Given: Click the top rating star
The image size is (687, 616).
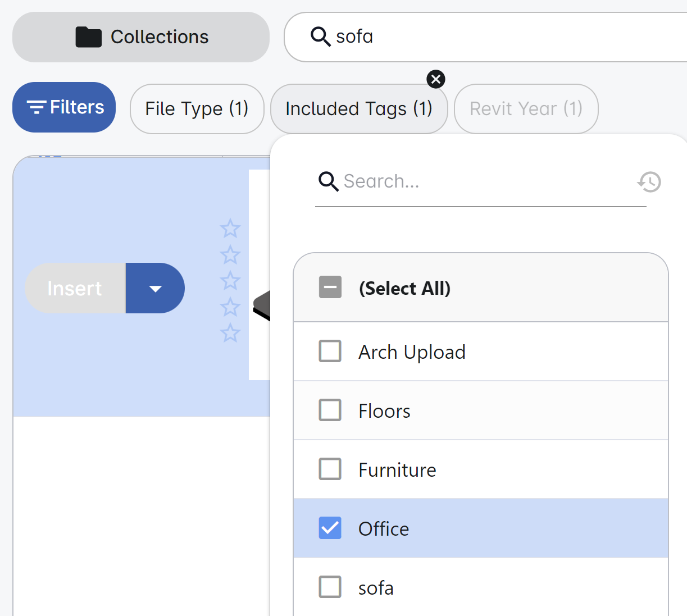Looking at the screenshot, I should [x=230, y=229].
